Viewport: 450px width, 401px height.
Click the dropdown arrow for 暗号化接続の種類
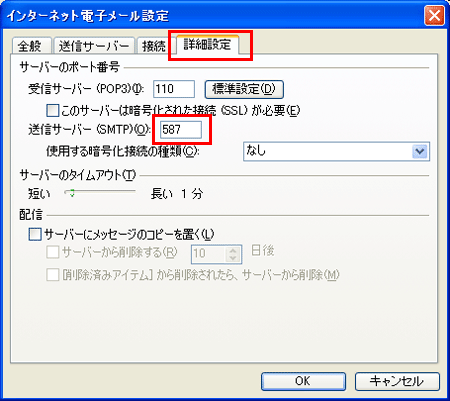coord(420,151)
